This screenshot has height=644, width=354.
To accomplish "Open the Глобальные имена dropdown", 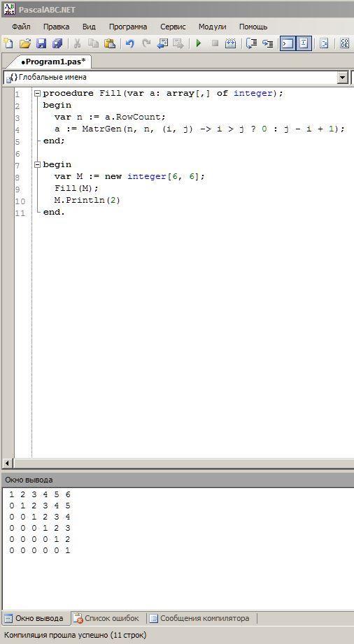I will pyautogui.click(x=342, y=77).
